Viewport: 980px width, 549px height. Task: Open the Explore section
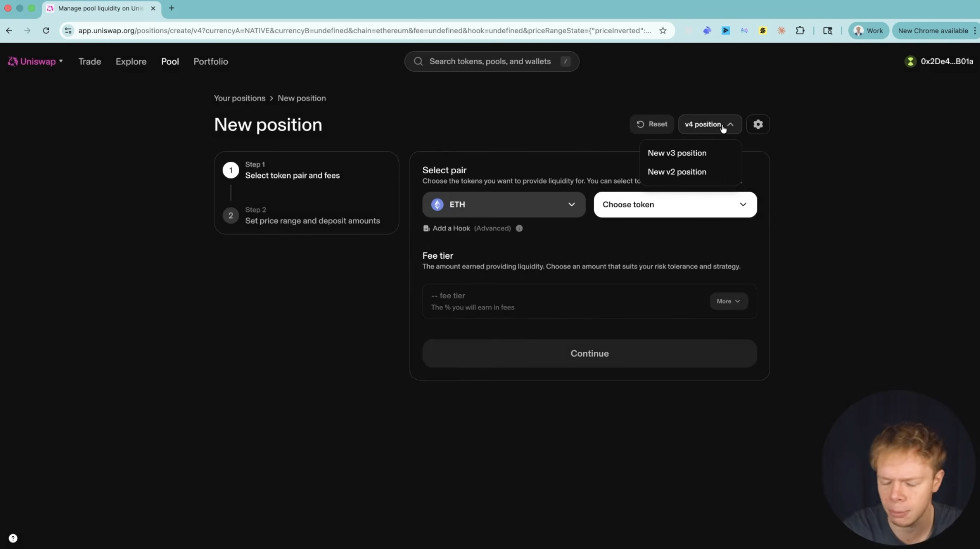pyautogui.click(x=131, y=61)
